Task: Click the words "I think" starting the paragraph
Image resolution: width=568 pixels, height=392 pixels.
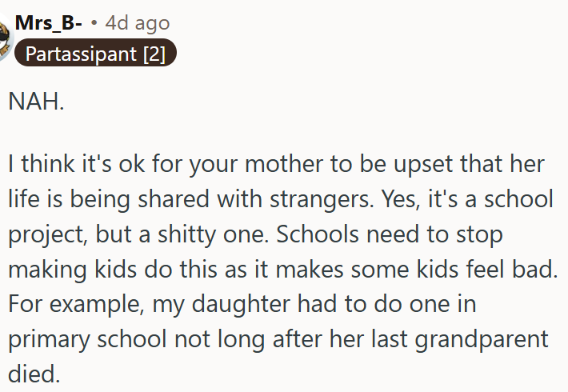Action: (37, 166)
